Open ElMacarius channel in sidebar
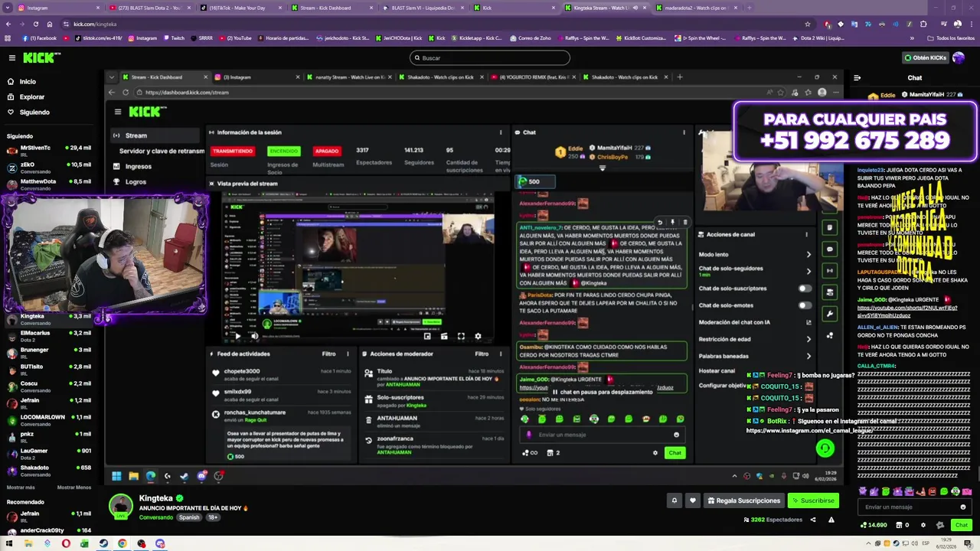This screenshot has height=551, width=980. (x=47, y=336)
